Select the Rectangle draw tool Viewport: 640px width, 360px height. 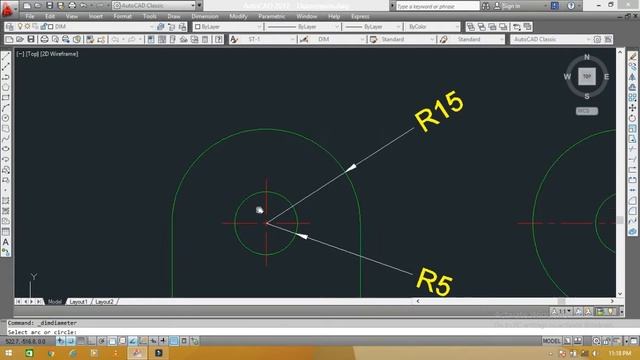click(x=6, y=98)
